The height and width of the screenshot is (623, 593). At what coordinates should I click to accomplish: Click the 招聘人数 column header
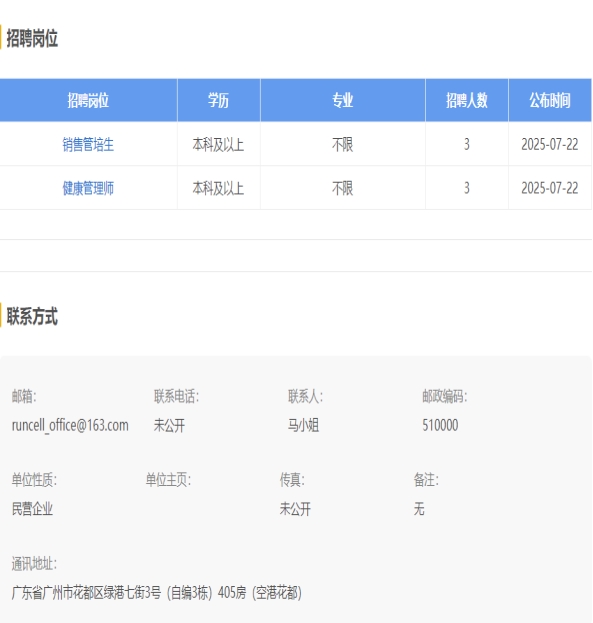point(467,100)
